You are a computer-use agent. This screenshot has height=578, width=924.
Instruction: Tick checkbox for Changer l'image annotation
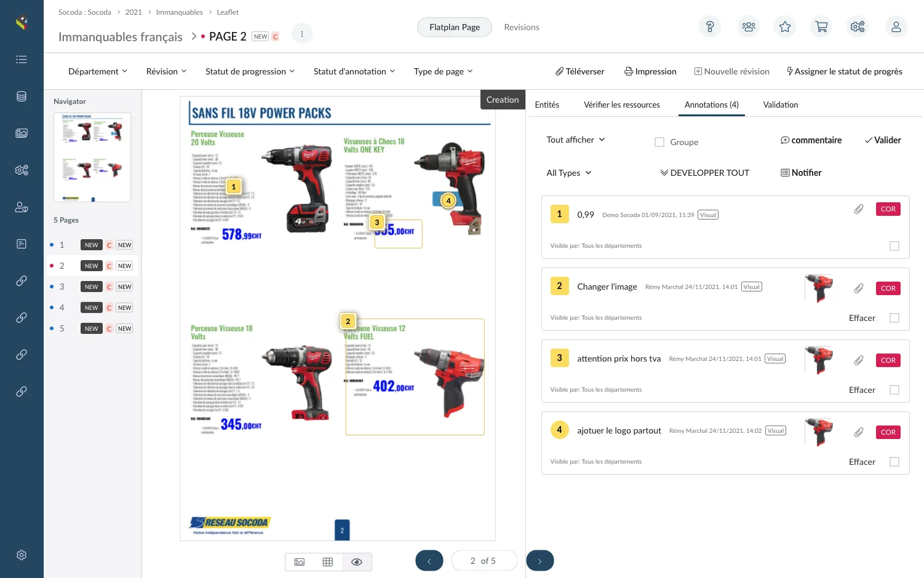click(894, 318)
